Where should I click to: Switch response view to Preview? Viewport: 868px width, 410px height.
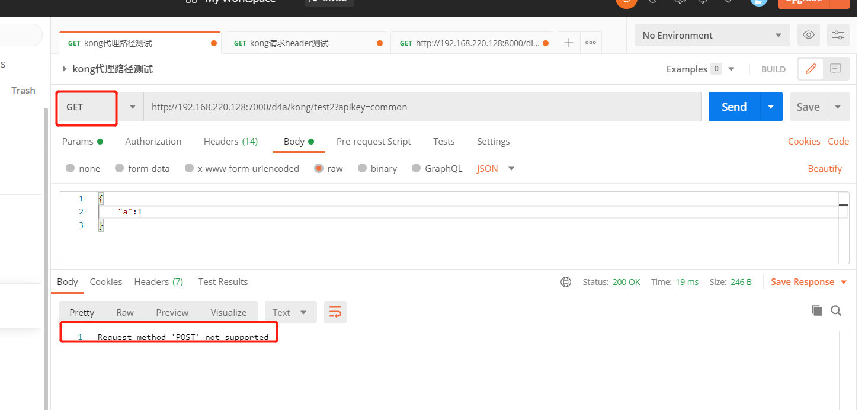[172, 312]
